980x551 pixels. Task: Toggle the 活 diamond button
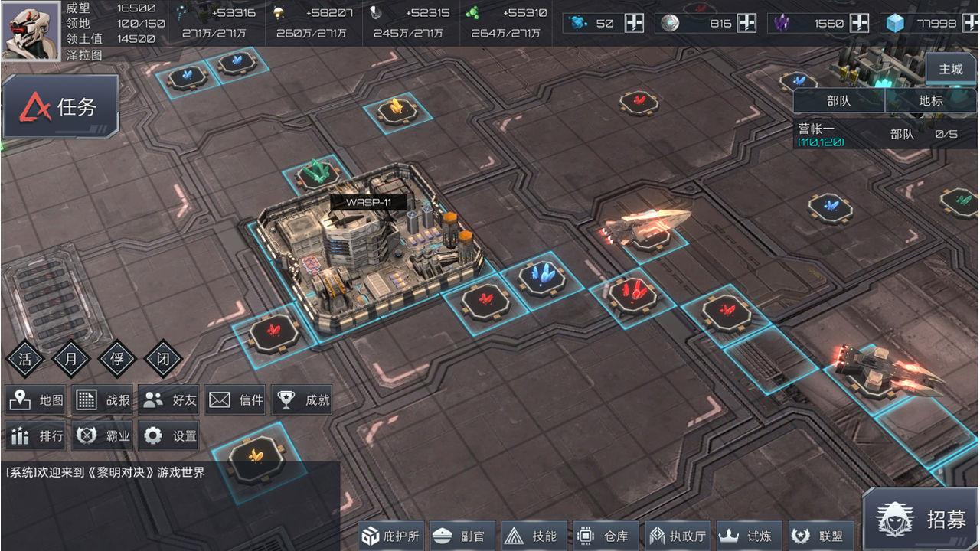point(24,359)
